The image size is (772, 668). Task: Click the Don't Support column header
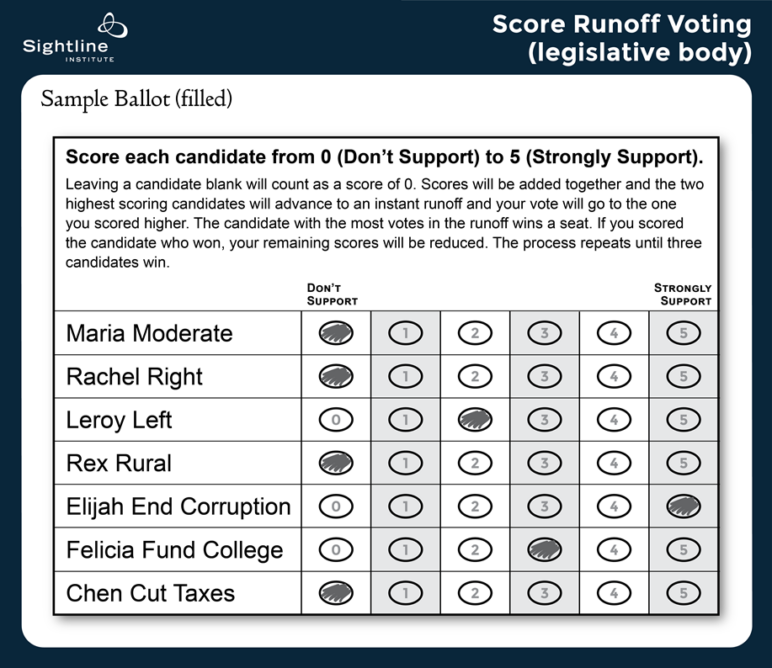point(332,294)
